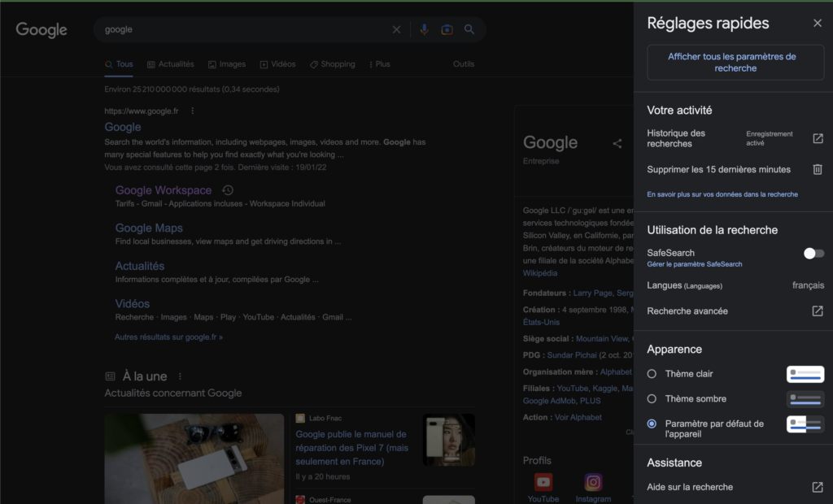The image size is (833, 504).
Task: Open the Actualités sitelink result
Action: (x=140, y=266)
